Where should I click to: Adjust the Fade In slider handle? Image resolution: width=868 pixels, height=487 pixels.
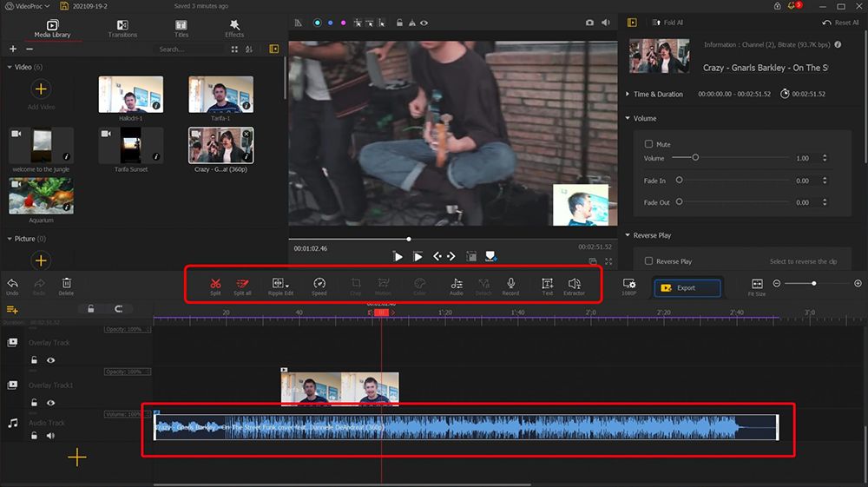680,181
